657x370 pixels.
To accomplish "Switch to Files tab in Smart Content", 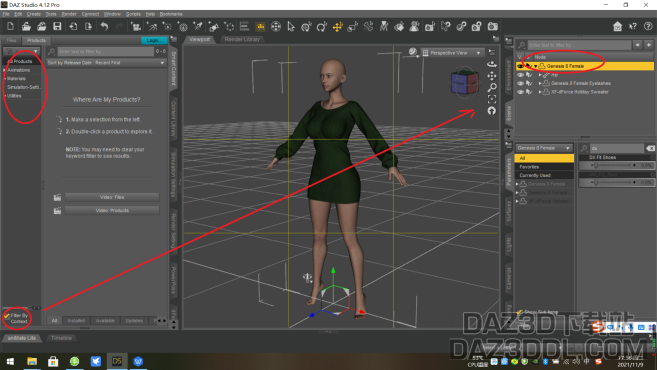I will click(x=12, y=41).
